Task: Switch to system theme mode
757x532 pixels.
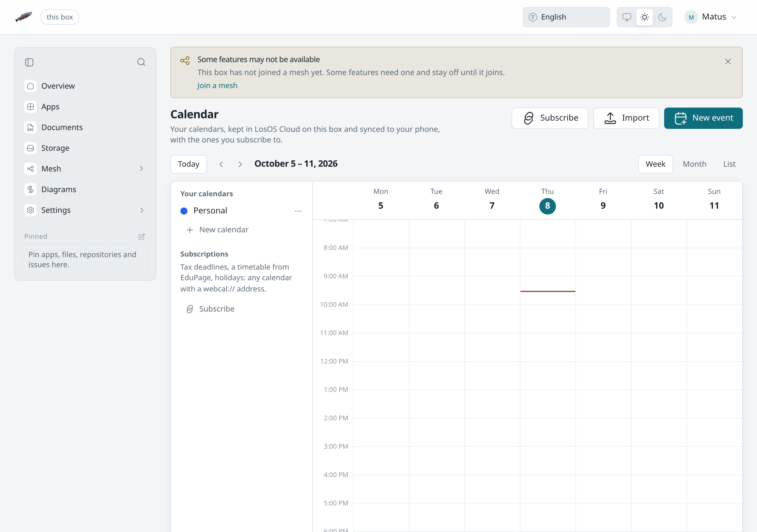Action: point(626,17)
